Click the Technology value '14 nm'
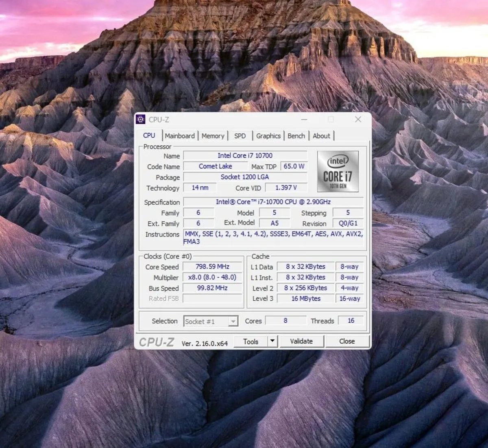The width and height of the screenshot is (488, 448). (x=200, y=188)
